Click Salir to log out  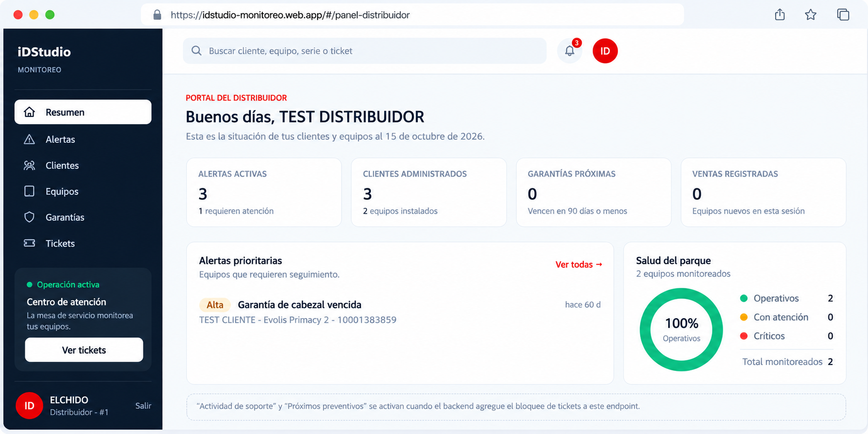143,406
